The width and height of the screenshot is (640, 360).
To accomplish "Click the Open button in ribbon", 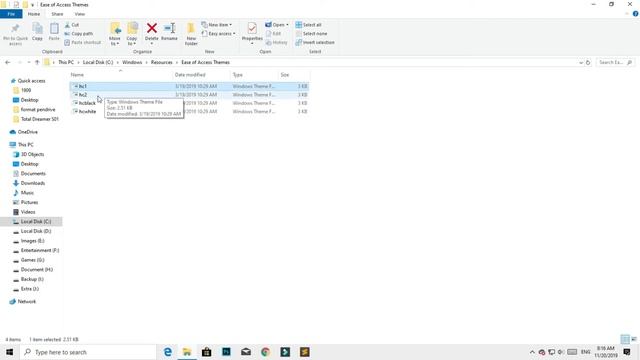I will tap(277, 25).
